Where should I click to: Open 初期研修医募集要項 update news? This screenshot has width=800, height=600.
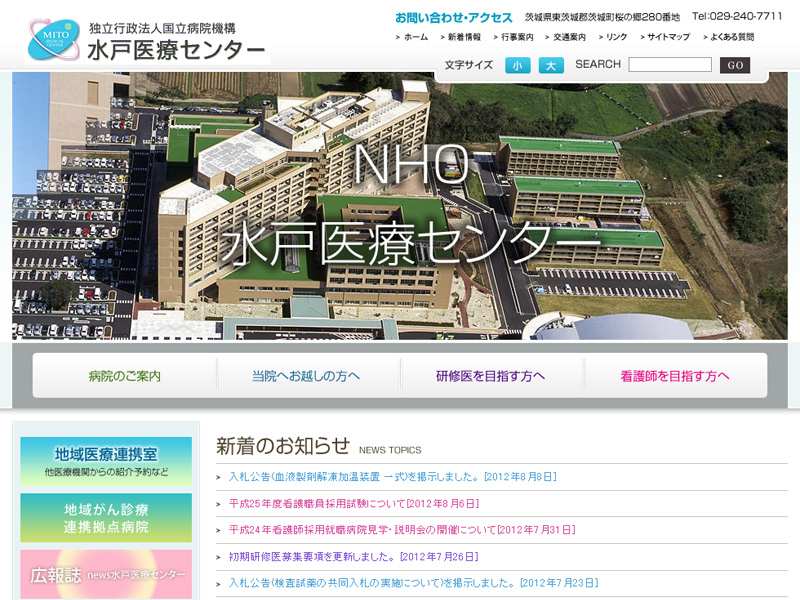(x=354, y=557)
